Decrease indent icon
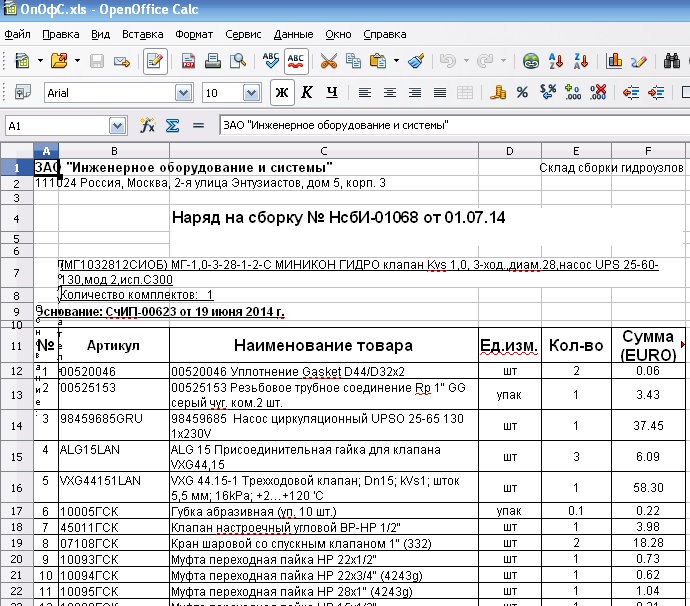The width and height of the screenshot is (690, 606). pyautogui.click(x=631, y=92)
